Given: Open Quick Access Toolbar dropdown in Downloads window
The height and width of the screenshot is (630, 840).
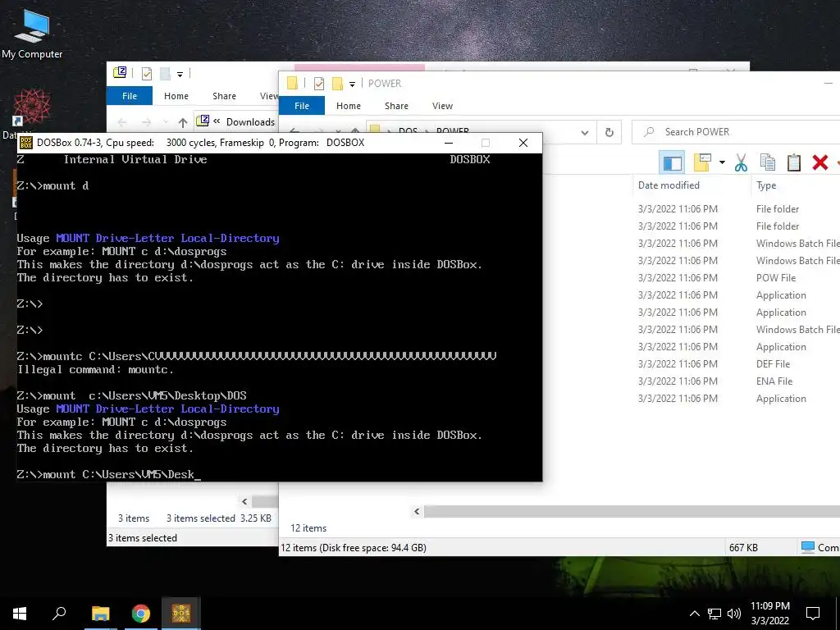Looking at the screenshot, I should tap(180, 74).
